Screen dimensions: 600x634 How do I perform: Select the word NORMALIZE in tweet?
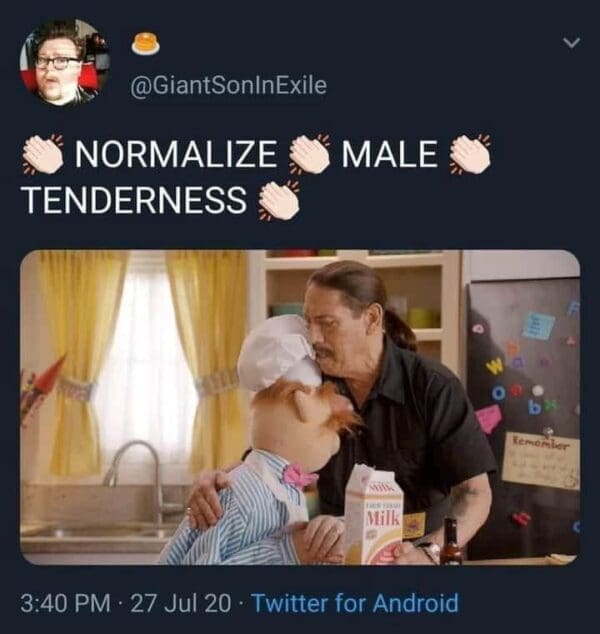[176, 154]
